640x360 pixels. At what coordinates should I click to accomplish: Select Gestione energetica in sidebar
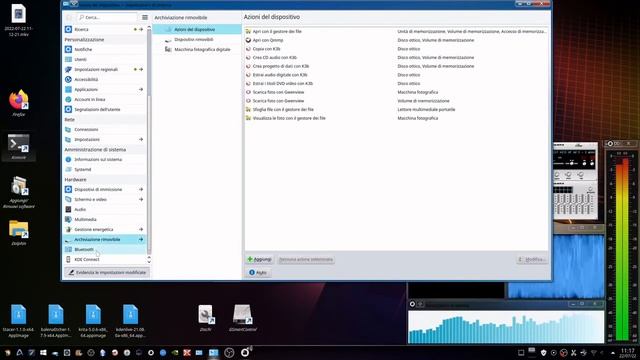[x=104, y=229]
